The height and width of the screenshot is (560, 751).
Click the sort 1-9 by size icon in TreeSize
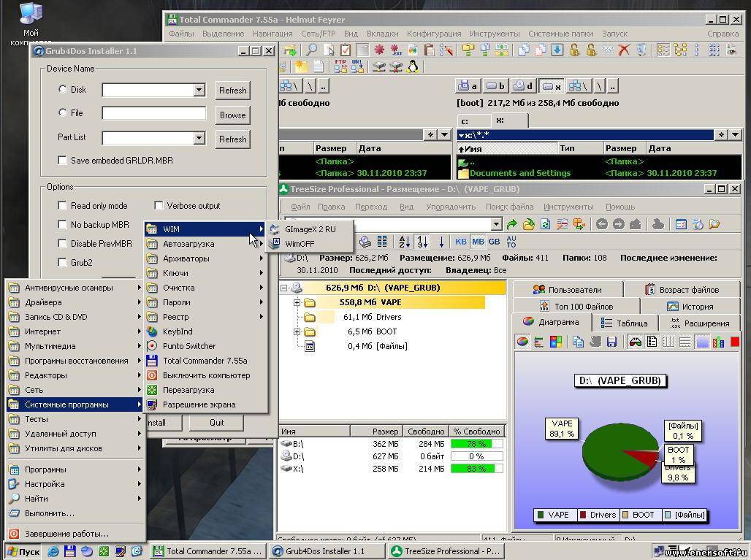(422, 241)
